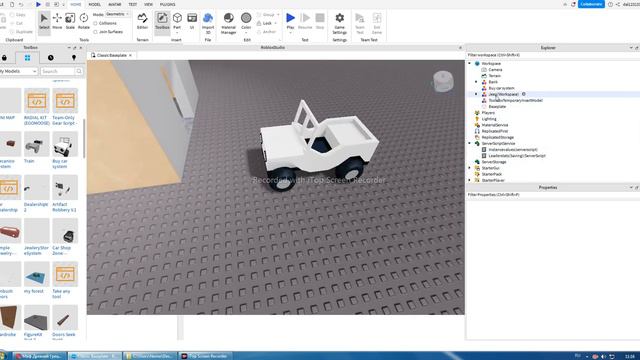640x360 pixels.
Task: Expand the StarterGui node
Action: (469, 168)
